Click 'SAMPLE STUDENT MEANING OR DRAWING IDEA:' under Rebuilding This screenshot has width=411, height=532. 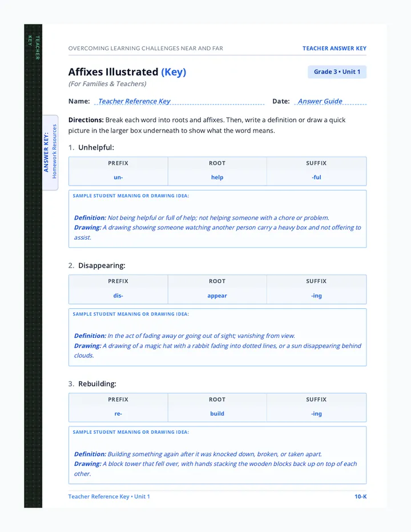point(131,432)
